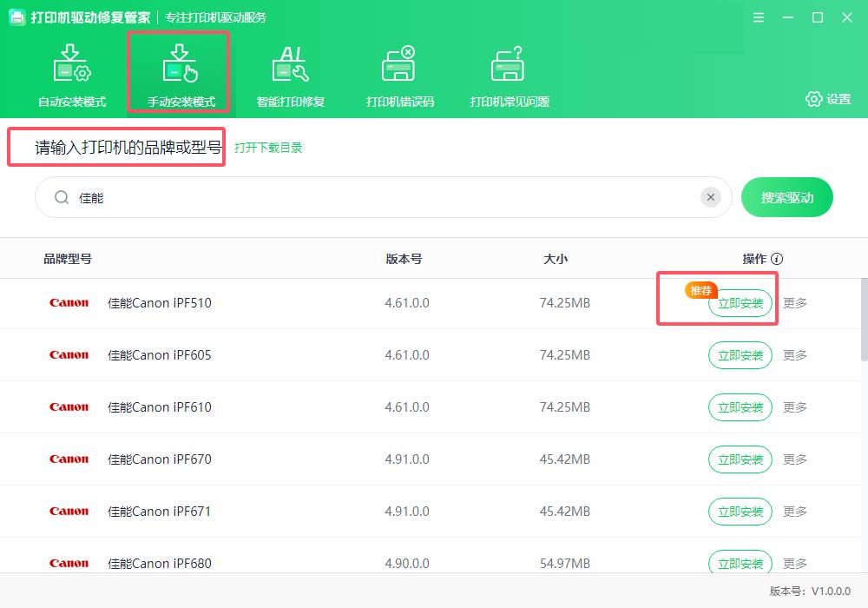Expand 更多 options for Canon iPF670
The image size is (868, 608).
795,459
